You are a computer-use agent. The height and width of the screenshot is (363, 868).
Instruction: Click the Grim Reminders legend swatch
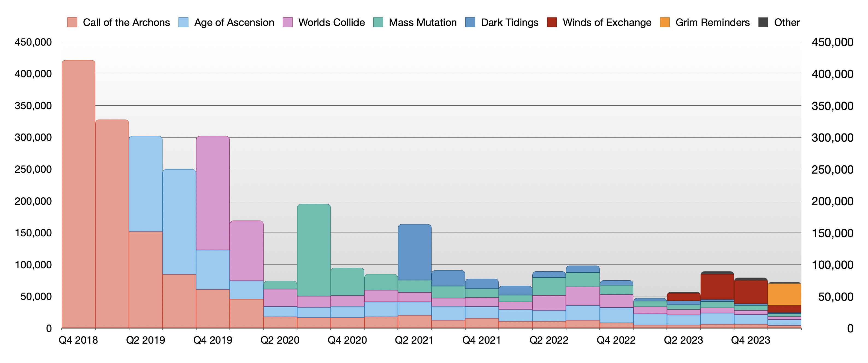coord(665,22)
